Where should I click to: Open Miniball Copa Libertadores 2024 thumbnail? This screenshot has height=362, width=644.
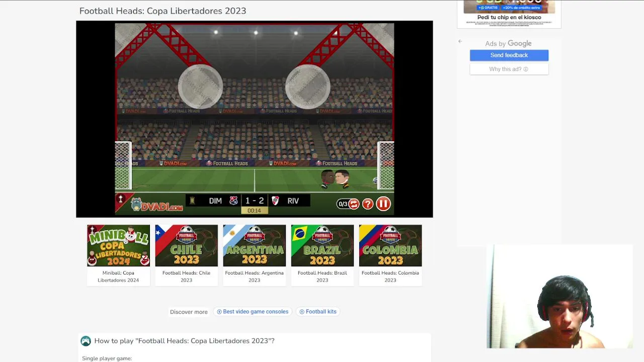[118, 245]
